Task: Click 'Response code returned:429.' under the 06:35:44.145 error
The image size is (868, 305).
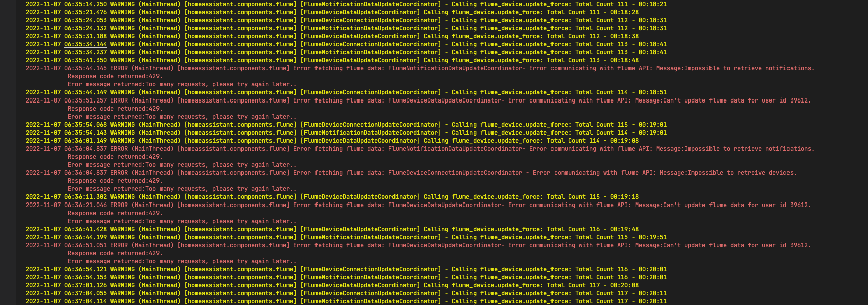Action: pyautogui.click(x=115, y=76)
